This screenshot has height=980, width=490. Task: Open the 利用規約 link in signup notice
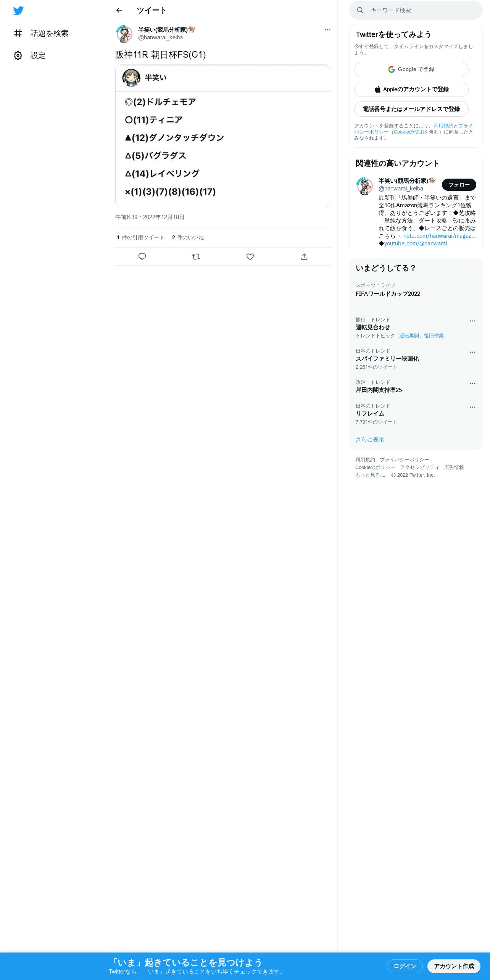click(443, 126)
